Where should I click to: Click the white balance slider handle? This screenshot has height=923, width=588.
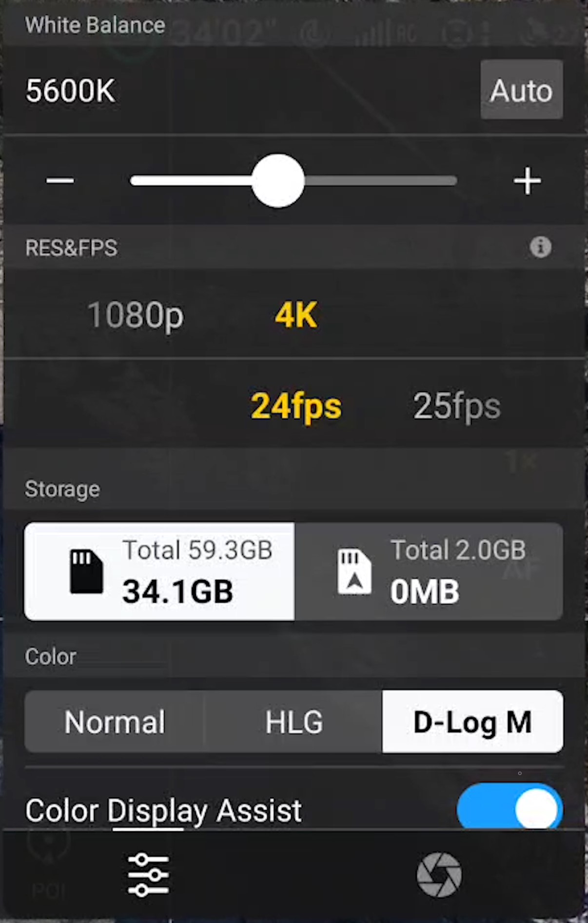(278, 181)
